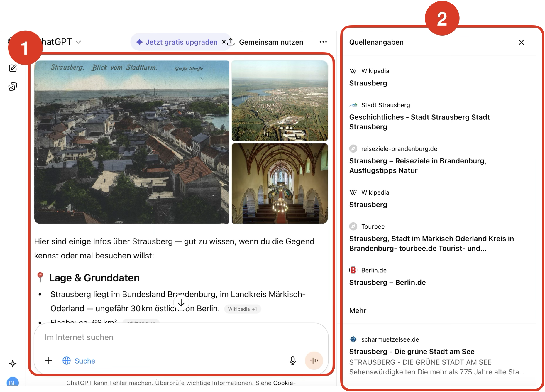Click the new chat compose icon

coord(13,68)
